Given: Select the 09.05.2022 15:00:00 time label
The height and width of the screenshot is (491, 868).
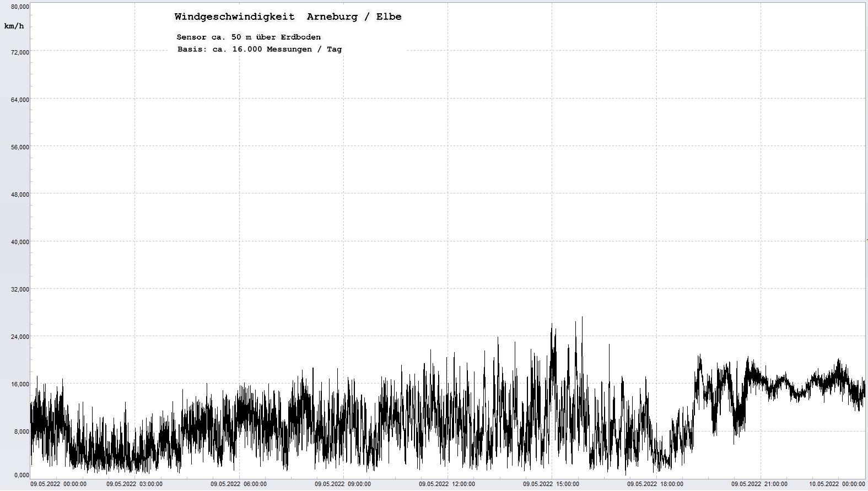Looking at the screenshot, I should (x=551, y=484).
